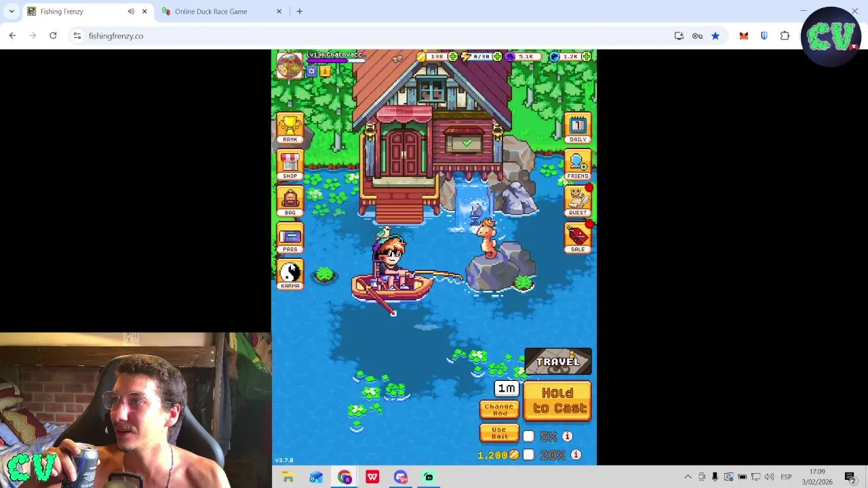Open the notification center icon
This screenshot has width=868, height=488.
coord(850,477)
